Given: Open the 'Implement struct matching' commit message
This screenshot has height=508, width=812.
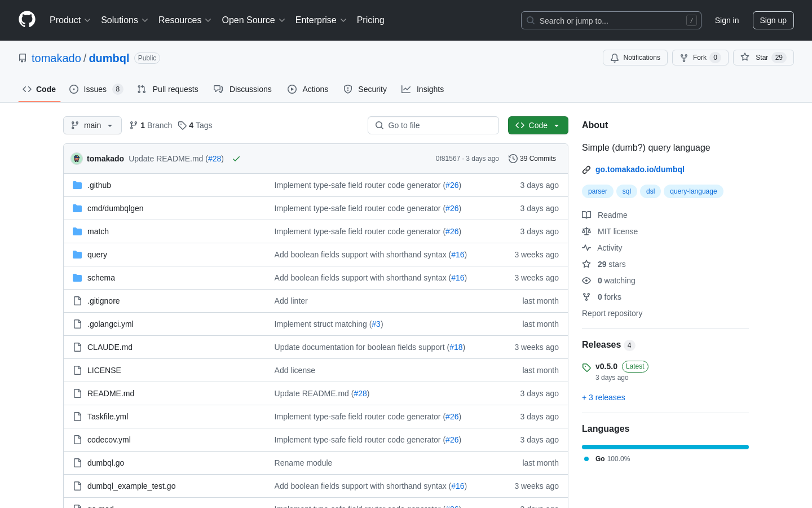Looking at the screenshot, I should 320,324.
